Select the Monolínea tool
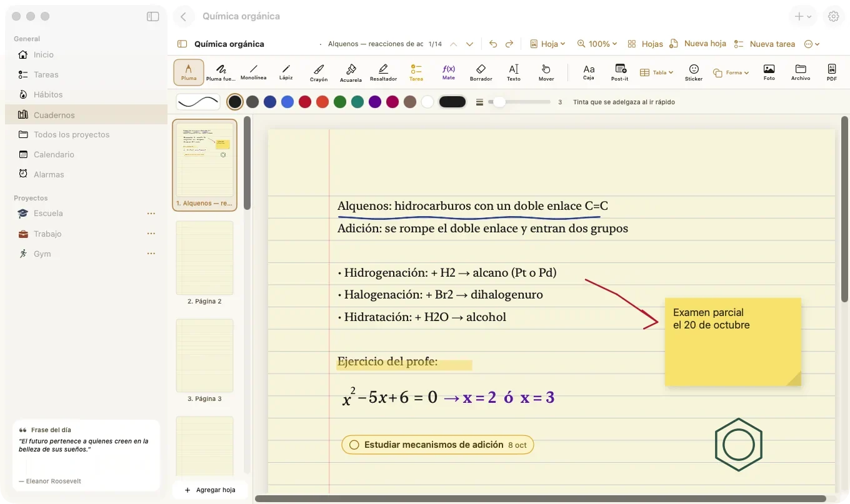This screenshot has width=850, height=504. pos(253,72)
